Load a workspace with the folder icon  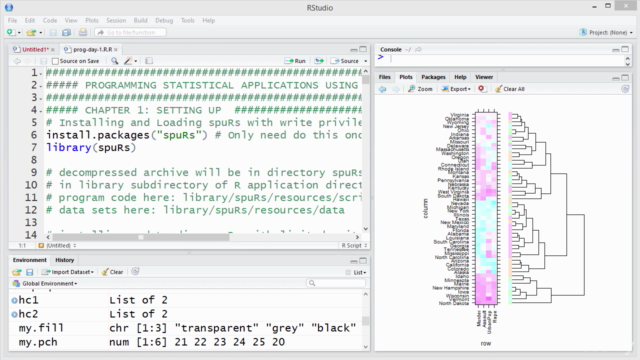click(17, 272)
